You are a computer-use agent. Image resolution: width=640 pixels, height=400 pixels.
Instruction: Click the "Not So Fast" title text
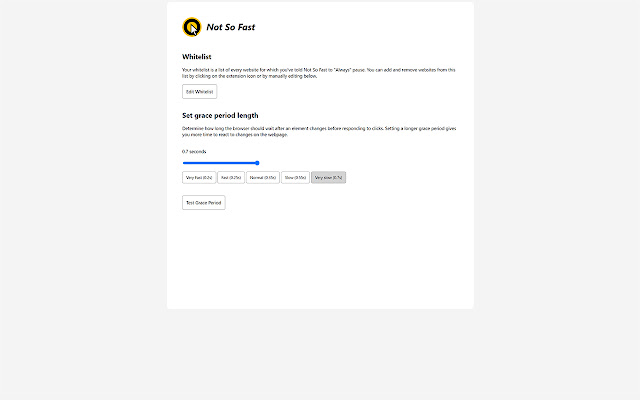231,27
